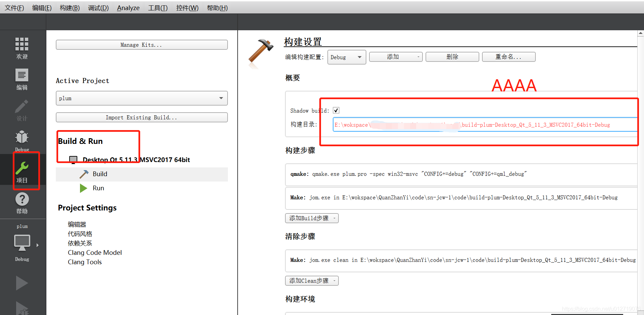The width and height of the screenshot is (644, 315).
Task: Open the Active Project plum dropdown
Action: point(142,98)
